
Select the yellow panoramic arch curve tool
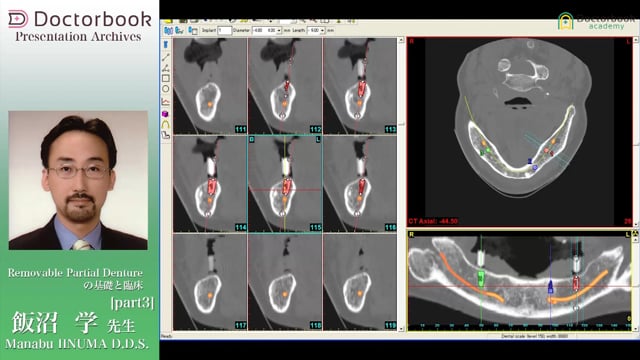point(166,124)
